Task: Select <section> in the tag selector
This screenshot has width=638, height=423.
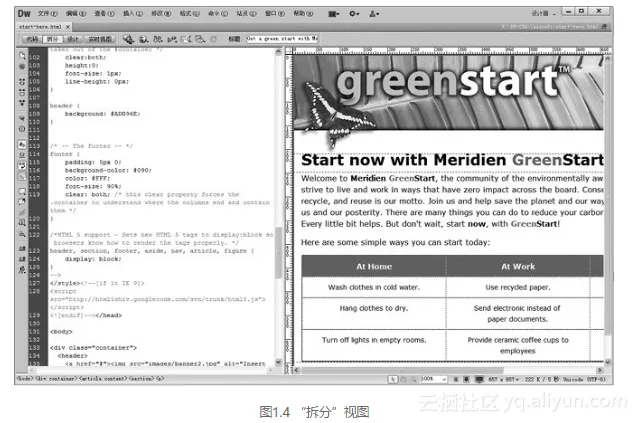Action: coord(142,379)
